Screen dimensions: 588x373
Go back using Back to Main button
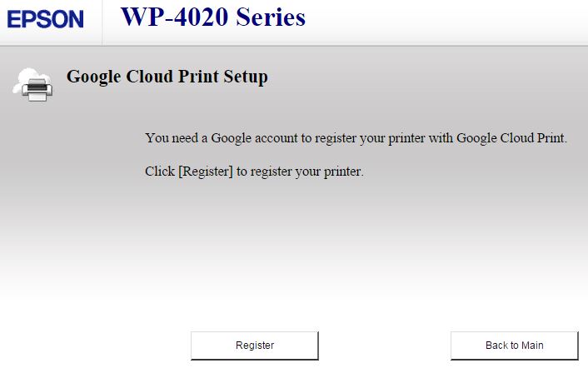pyautogui.click(x=514, y=346)
